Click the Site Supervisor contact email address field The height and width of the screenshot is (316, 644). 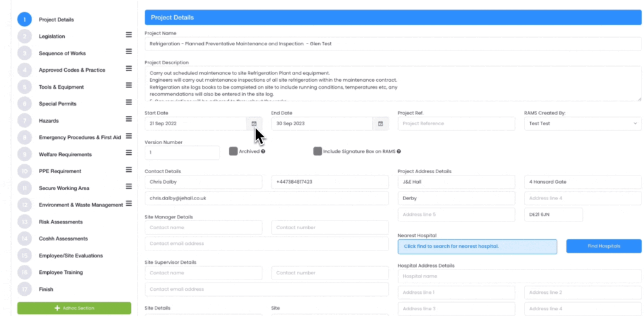(267, 290)
